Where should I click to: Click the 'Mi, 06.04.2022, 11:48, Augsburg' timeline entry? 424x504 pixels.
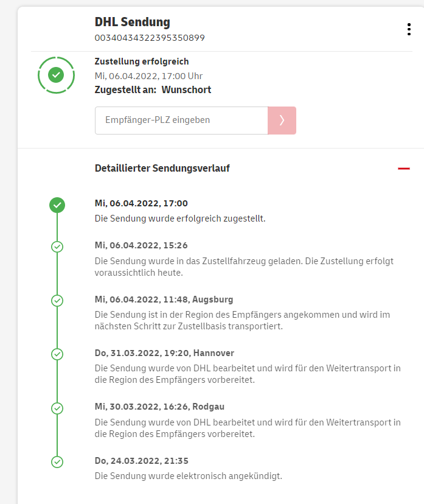[164, 299]
